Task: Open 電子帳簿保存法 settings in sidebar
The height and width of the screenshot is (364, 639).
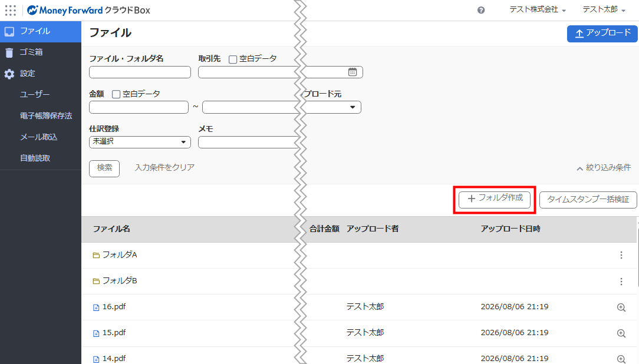Action: [x=46, y=115]
